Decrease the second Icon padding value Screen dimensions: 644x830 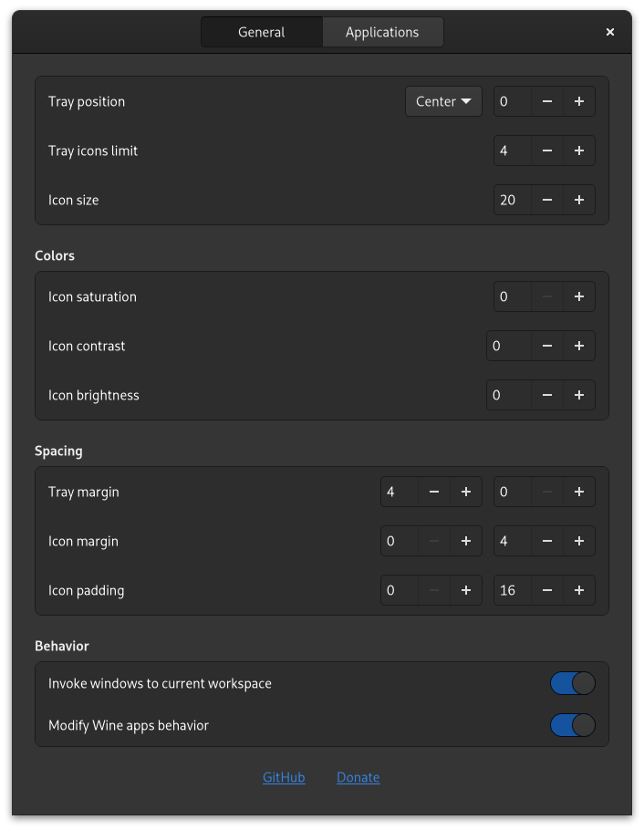546,590
